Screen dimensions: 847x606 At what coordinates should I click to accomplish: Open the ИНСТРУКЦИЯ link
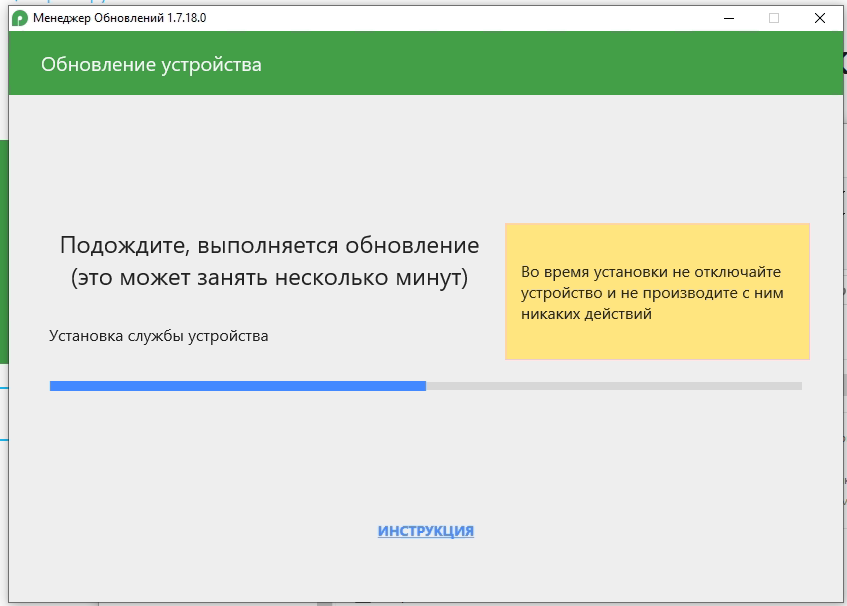pyautogui.click(x=425, y=531)
